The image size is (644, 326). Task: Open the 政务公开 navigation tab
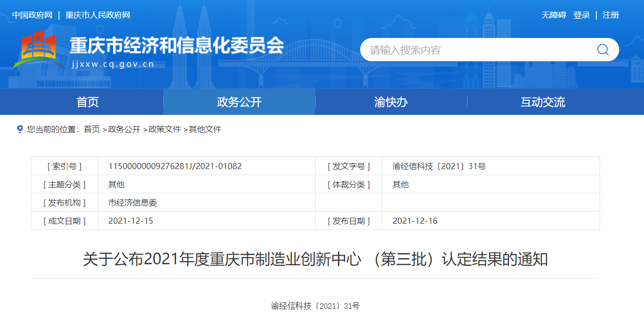239,102
